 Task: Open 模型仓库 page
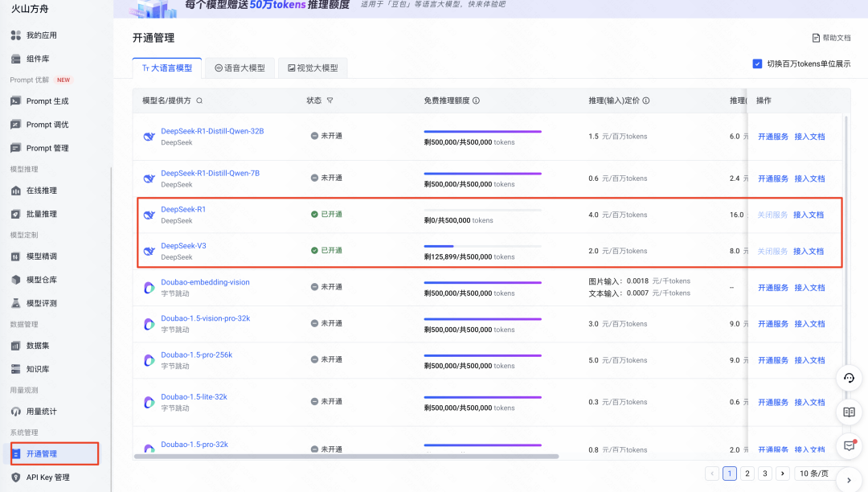(x=33, y=280)
